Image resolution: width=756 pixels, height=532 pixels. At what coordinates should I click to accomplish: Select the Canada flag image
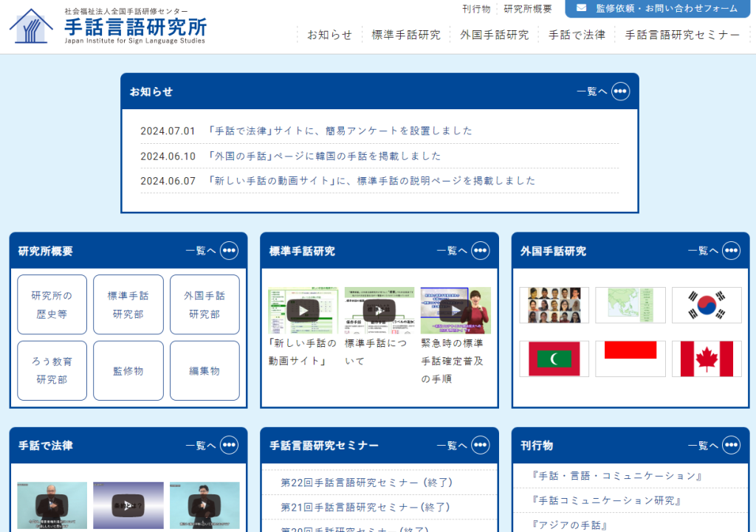coord(707,359)
